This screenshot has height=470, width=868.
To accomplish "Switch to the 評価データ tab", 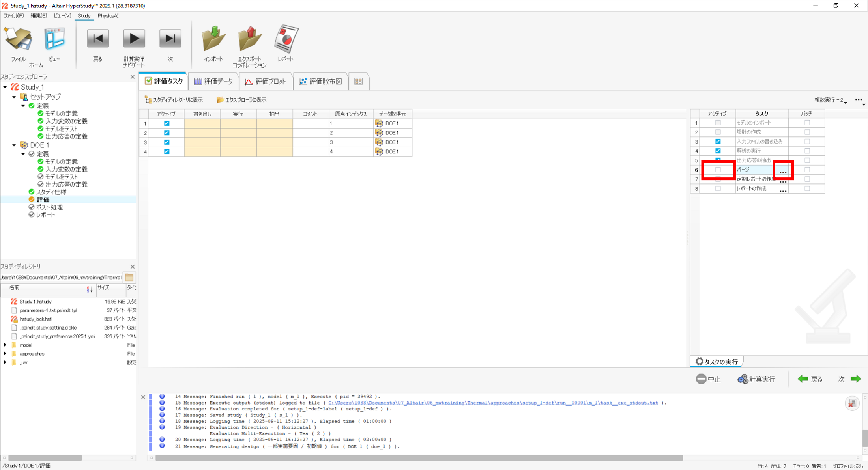I will (x=214, y=81).
